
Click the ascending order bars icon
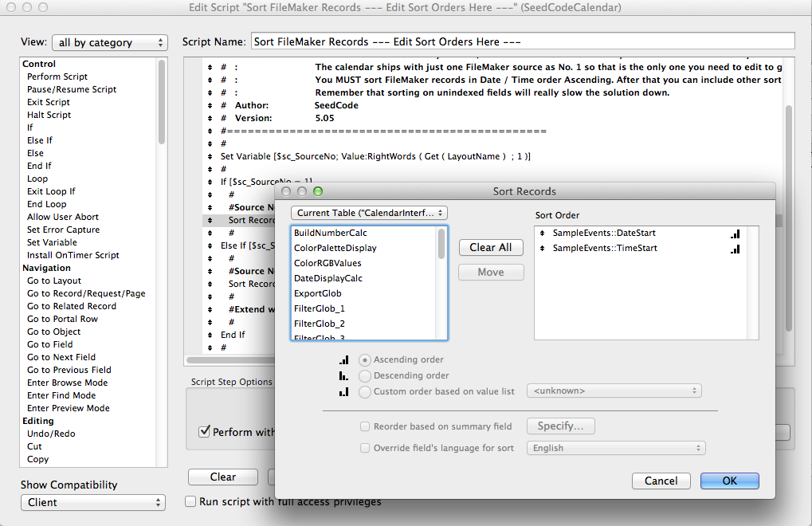[344, 360]
